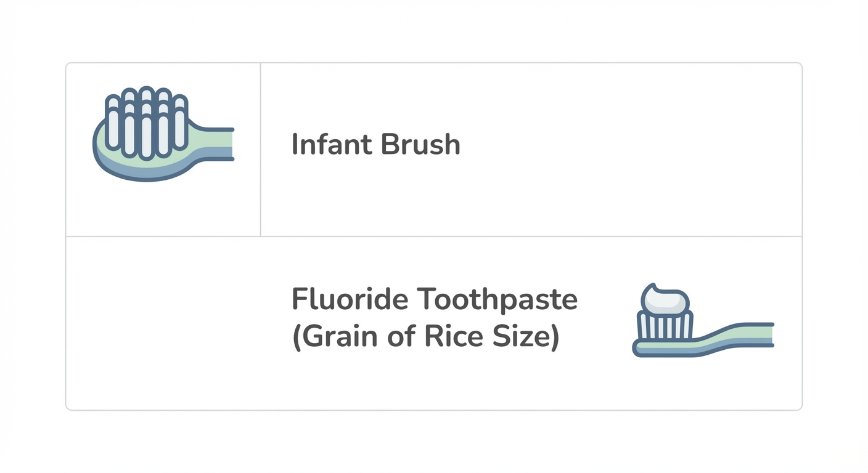Click the bristles of the infant brush
Viewport: 868px width, 473px height.
click(145, 121)
